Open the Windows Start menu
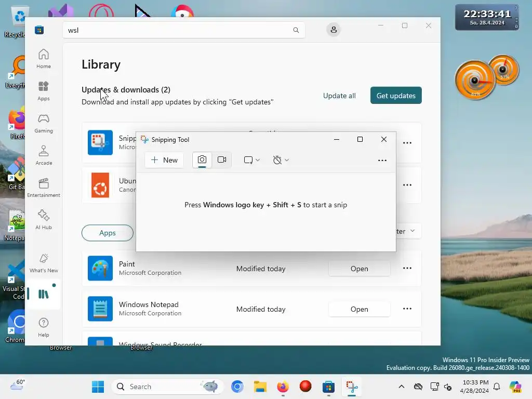532x399 pixels. pyautogui.click(x=98, y=387)
